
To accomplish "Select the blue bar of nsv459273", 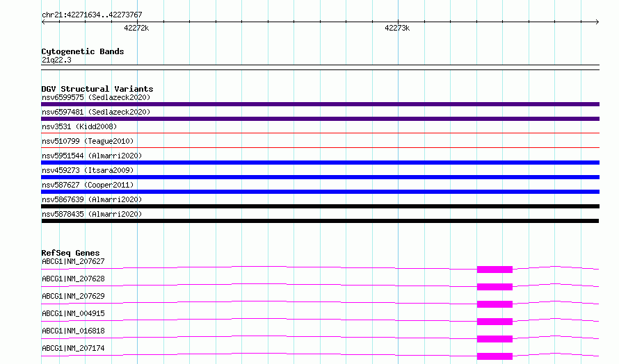I will point(320,177).
